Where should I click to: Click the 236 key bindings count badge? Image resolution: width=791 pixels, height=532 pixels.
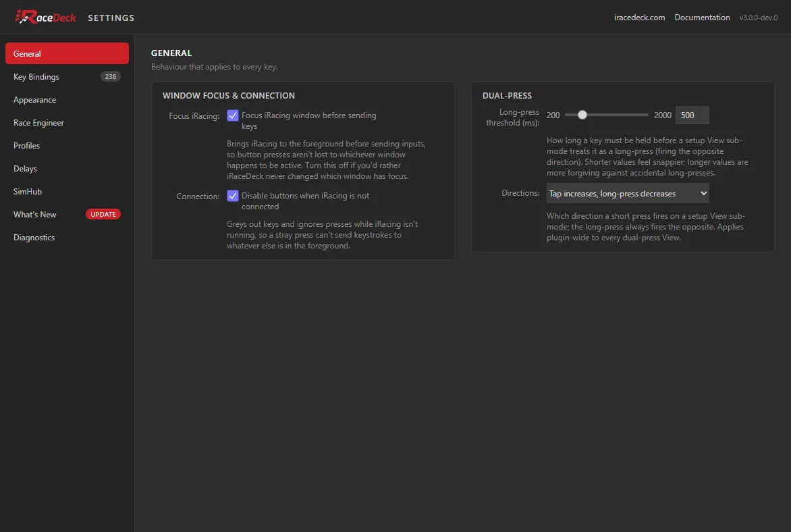[x=111, y=77]
